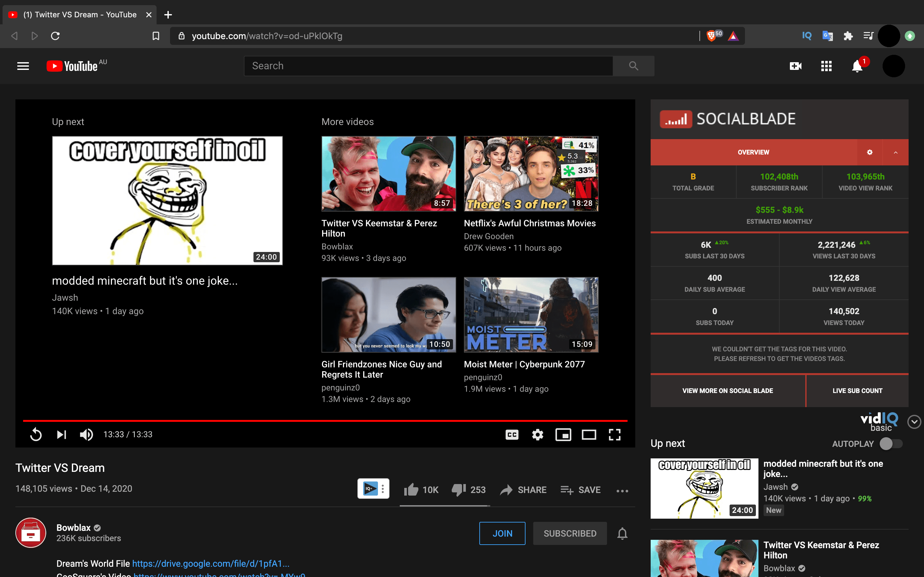The height and width of the screenshot is (577, 924).
Task: Open the YouTube hamburger guide menu
Action: point(22,66)
